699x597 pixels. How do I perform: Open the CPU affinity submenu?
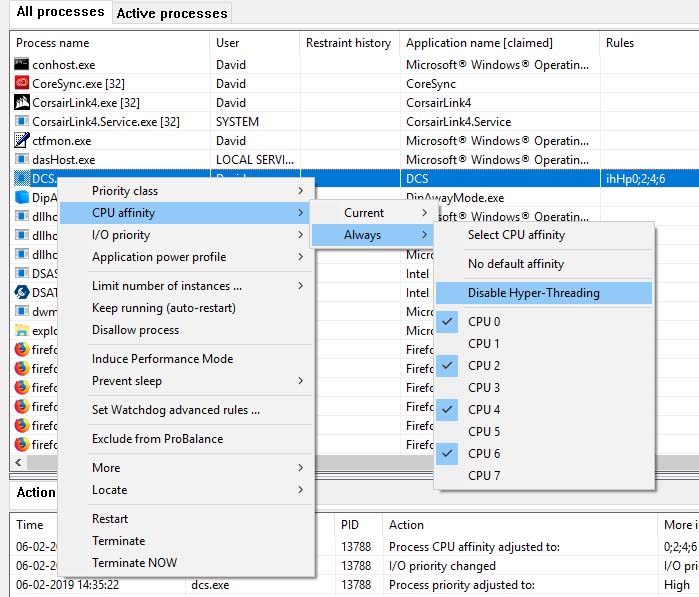(x=186, y=213)
